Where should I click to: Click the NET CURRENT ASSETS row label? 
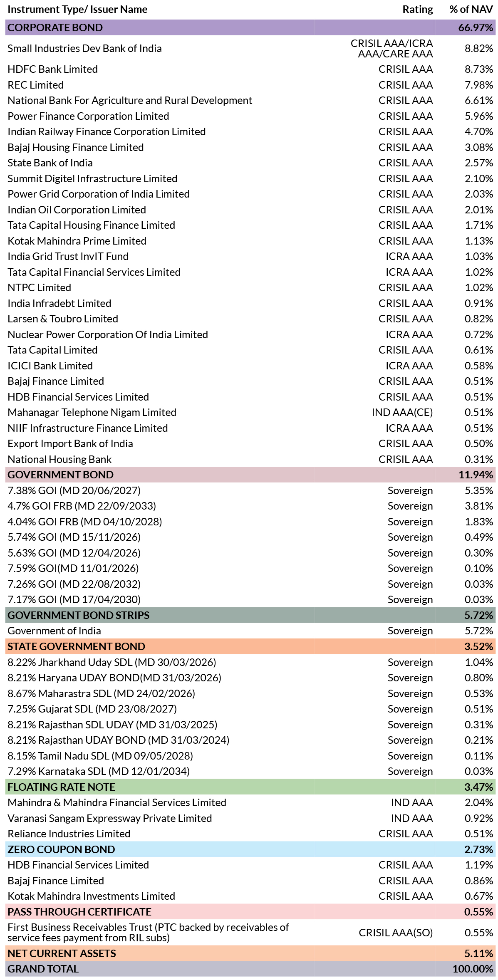tap(62, 953)
